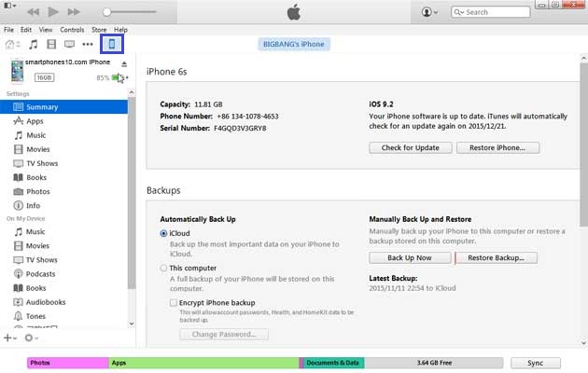This screenshot has height=373, width=588.
Task: Click the Search field
Action: [x=491, y=12]
